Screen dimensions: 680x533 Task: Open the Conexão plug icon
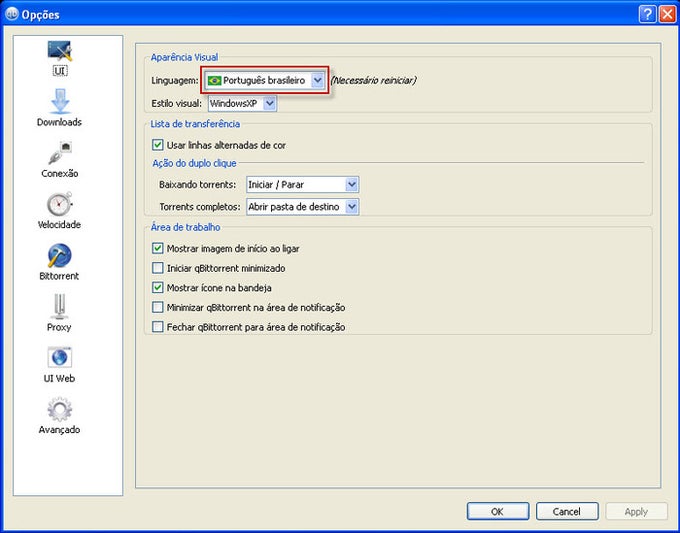(x=60, y=153)
